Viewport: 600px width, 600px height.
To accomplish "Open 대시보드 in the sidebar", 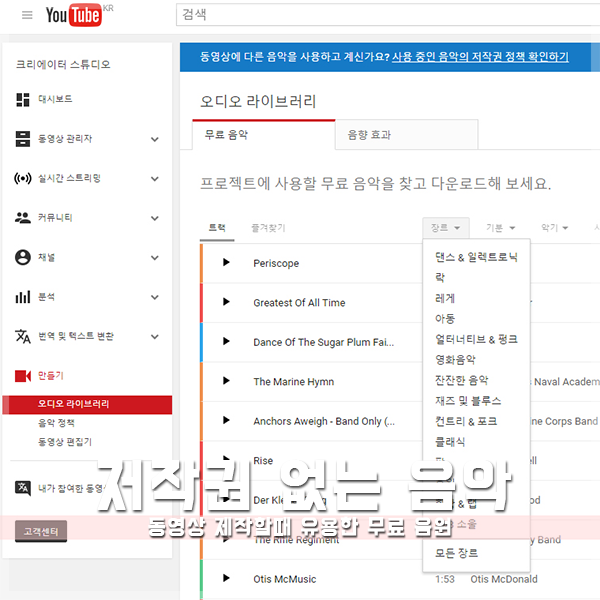I will tap(55, 99).
